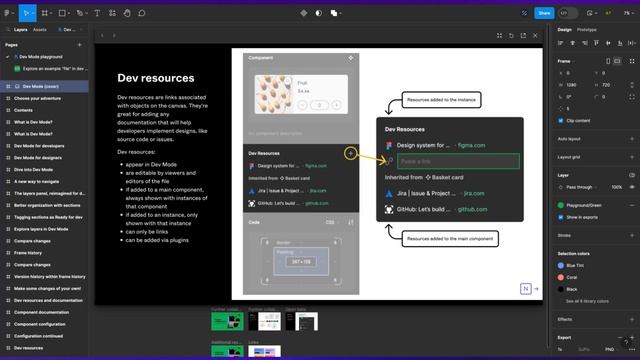This screenshot has width=640, height=360.
Task: Click the Align left icon
Action: click(560, 43)
